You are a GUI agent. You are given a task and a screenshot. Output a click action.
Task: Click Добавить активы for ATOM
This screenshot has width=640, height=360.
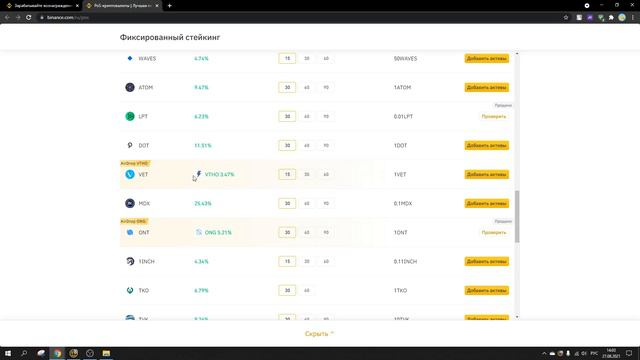[x=487, y=87]
